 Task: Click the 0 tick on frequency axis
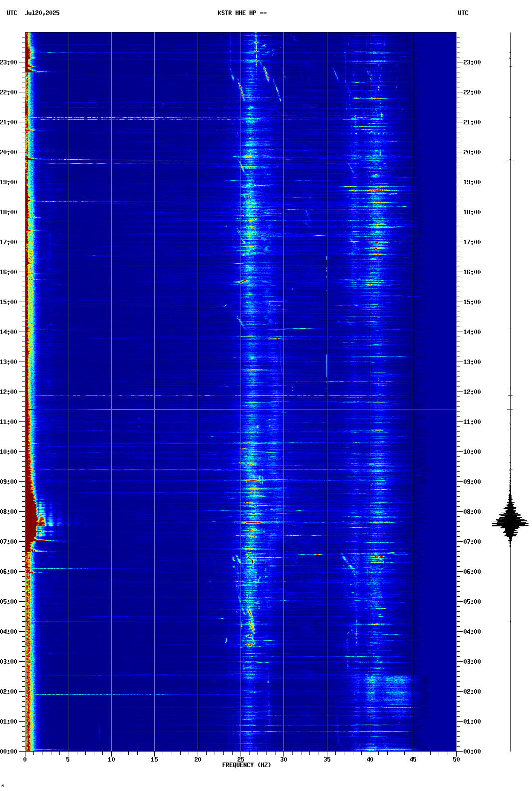(25, 760)
